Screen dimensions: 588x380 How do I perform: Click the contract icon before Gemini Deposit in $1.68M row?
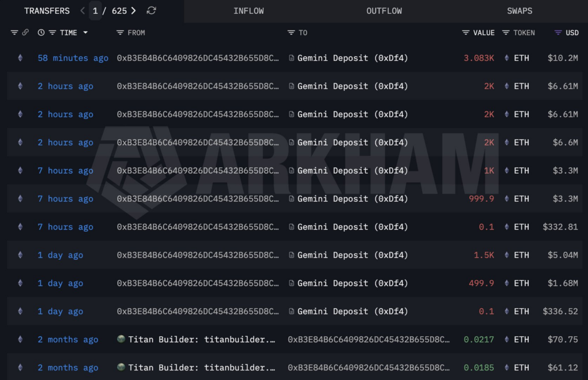pyautogui.click(x=291, y=283)
